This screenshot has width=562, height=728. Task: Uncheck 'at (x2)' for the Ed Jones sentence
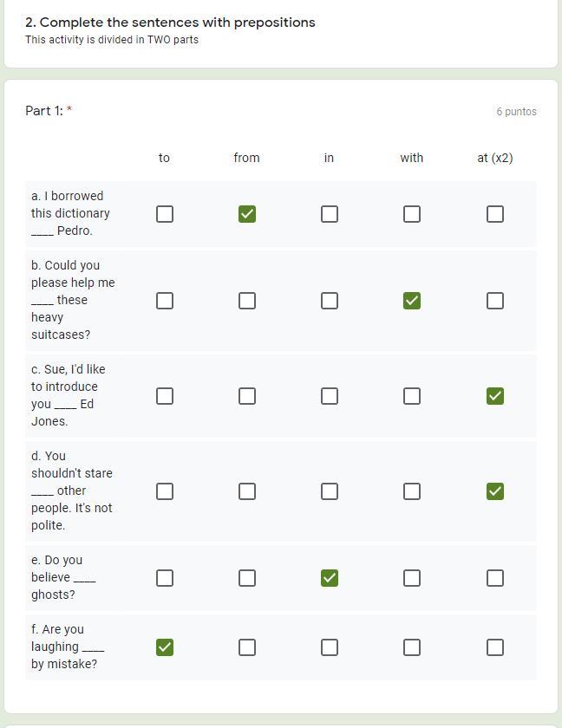click(495, 396)
